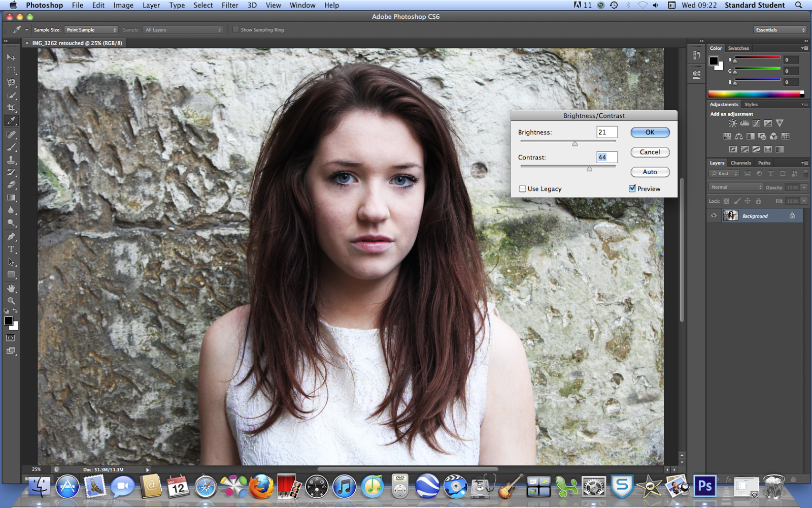The image size is (812, 508).
Task: Select the Dodge tool
Action: [11, 223]
